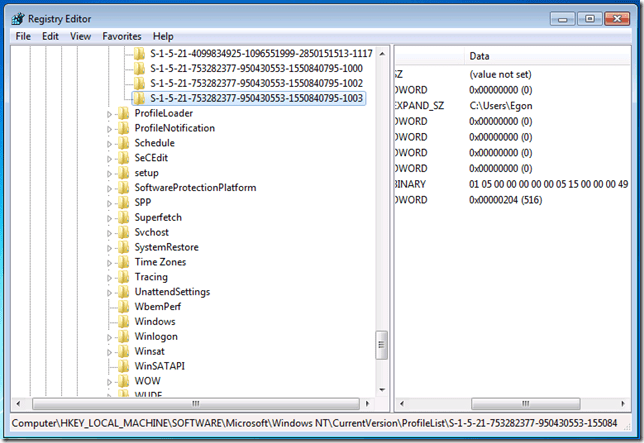Click the Time Zones folder icon

124,262
